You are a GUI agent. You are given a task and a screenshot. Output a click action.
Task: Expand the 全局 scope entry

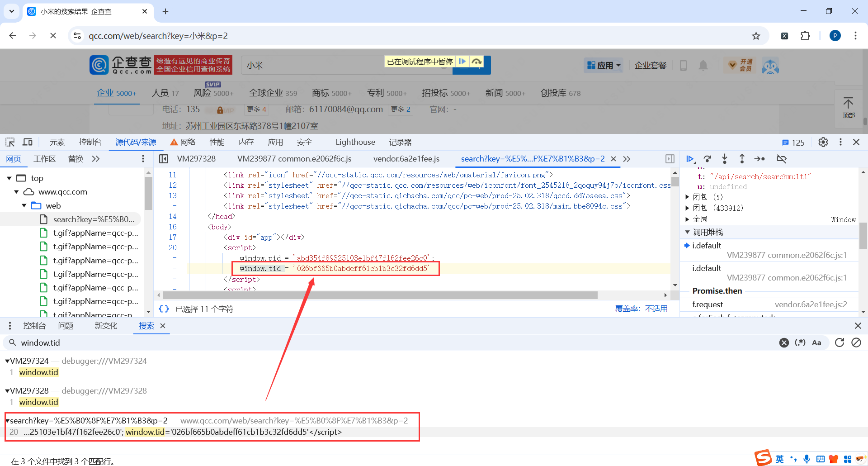[x=687, y=219]
